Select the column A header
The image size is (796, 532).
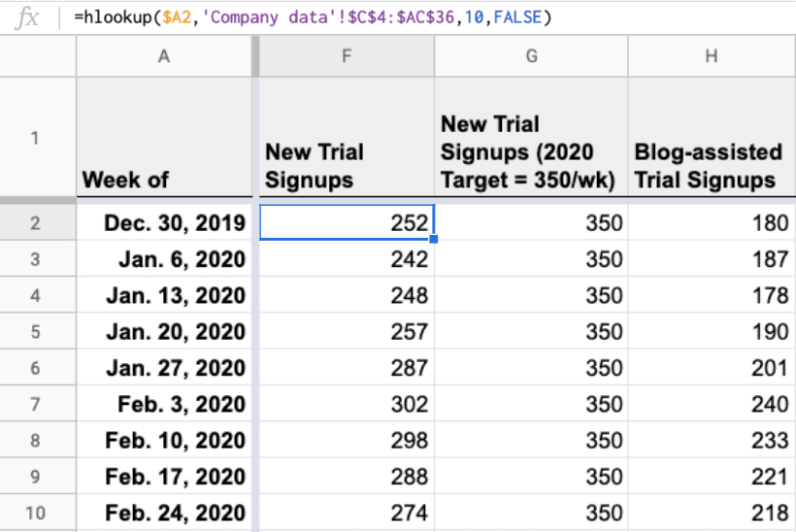pos(163,57)
